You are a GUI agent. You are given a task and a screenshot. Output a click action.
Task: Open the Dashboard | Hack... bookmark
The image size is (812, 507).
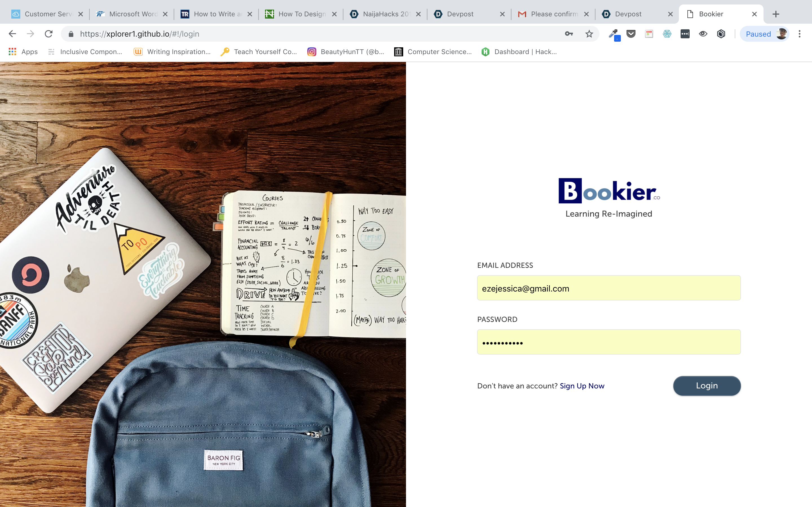[519, 52]
